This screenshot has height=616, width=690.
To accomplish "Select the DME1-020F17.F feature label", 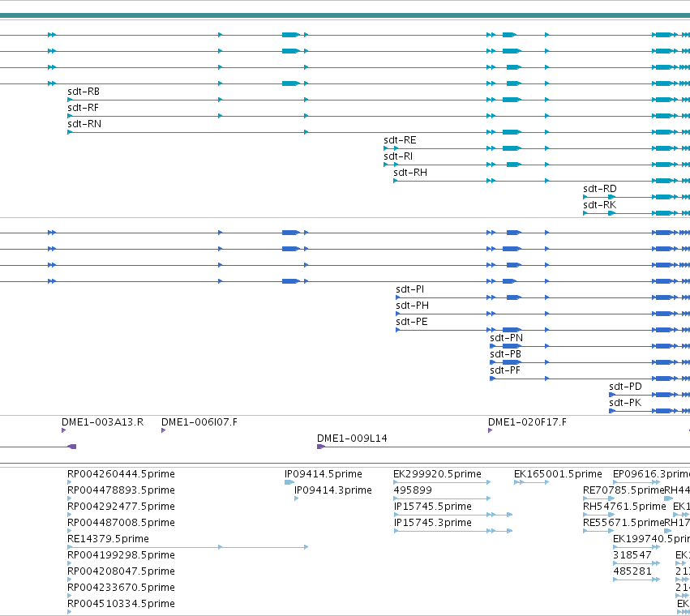I will pyautogui.click(x=527, y=422).
